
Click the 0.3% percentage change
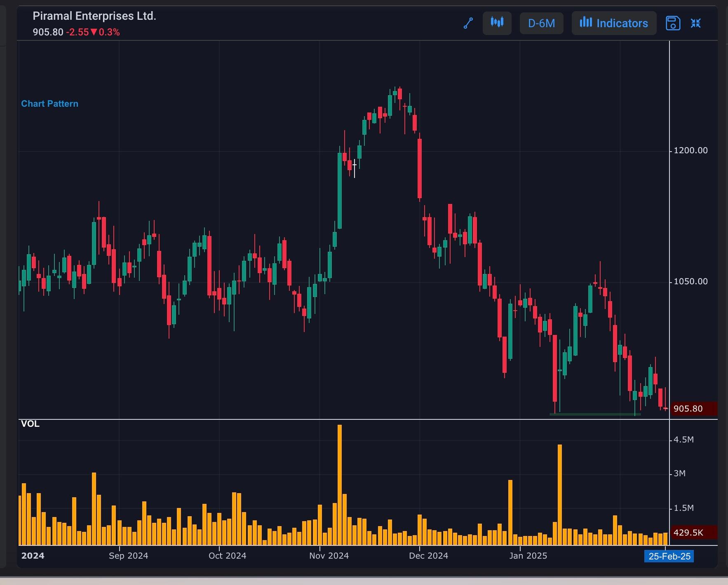pos(109,32)
